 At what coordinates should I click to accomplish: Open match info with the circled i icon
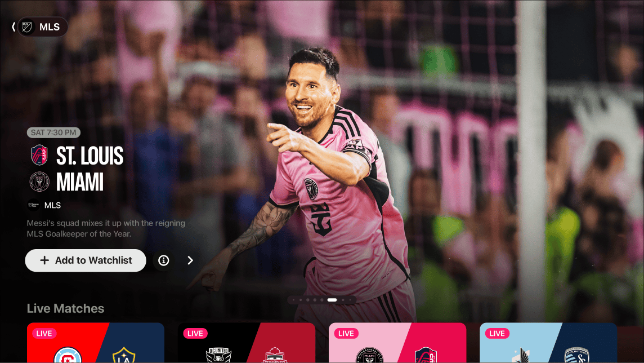[x=163, y=260]
